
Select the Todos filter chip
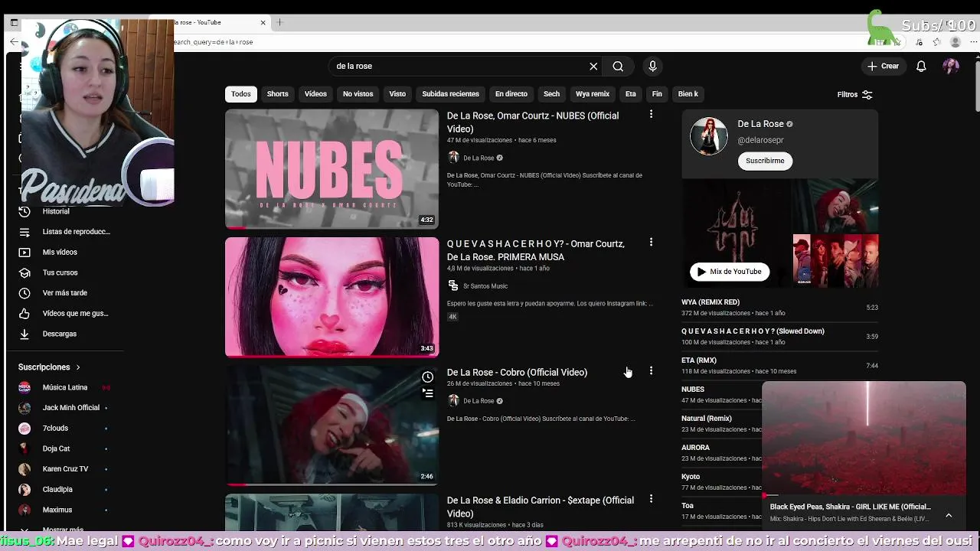pos(241,94)
